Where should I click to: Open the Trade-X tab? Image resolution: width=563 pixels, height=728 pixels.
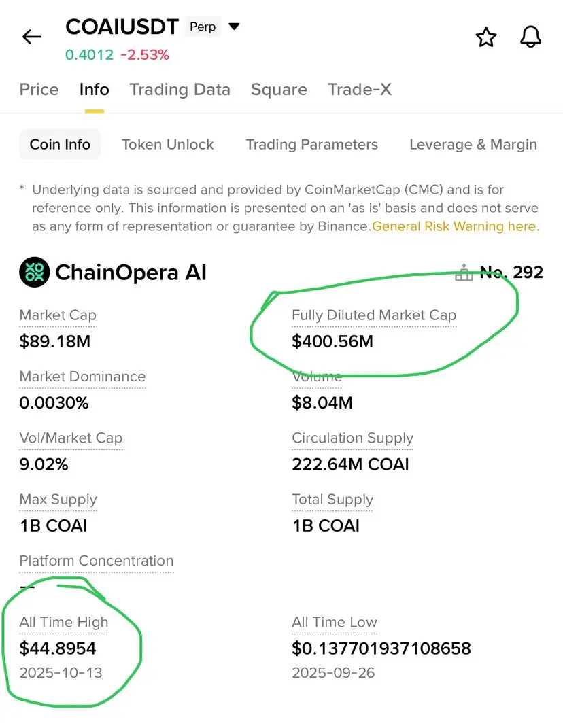(x=360, y=90)
